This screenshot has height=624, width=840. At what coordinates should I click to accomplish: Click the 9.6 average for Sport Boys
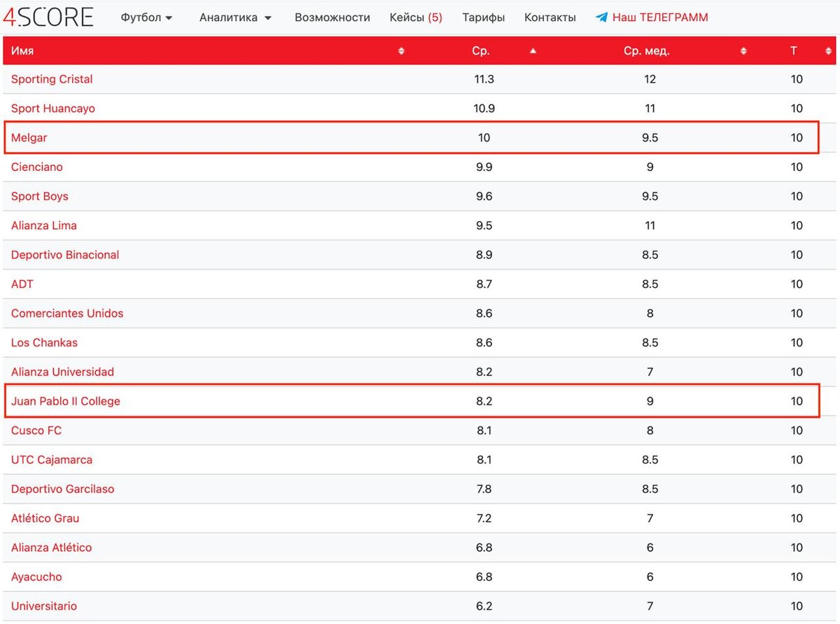484,196
